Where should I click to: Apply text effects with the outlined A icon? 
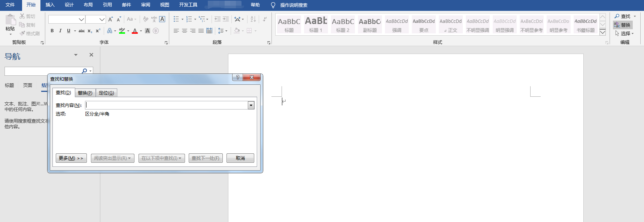coord(109,31)
